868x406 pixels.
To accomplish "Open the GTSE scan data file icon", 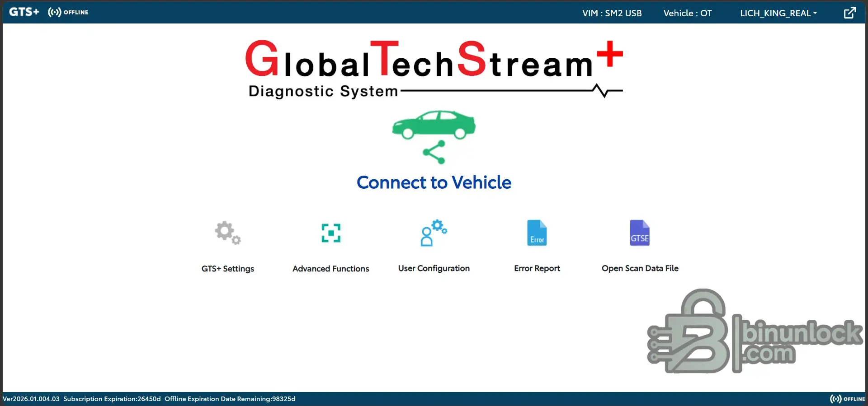I will pyautogui.click(x=640, y=233).
